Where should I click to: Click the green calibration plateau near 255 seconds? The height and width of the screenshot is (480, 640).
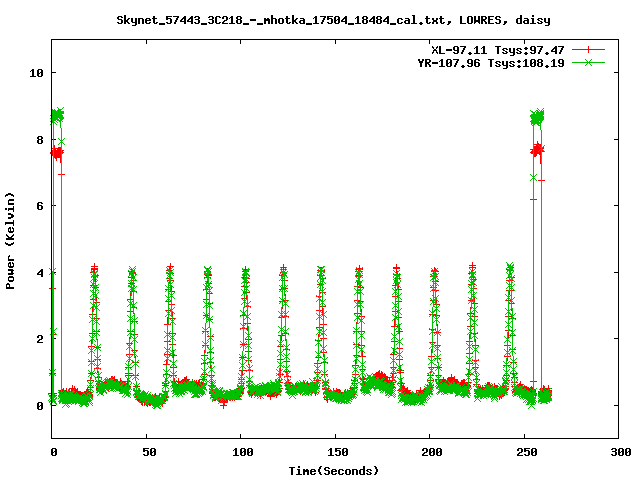coord(537,118)
